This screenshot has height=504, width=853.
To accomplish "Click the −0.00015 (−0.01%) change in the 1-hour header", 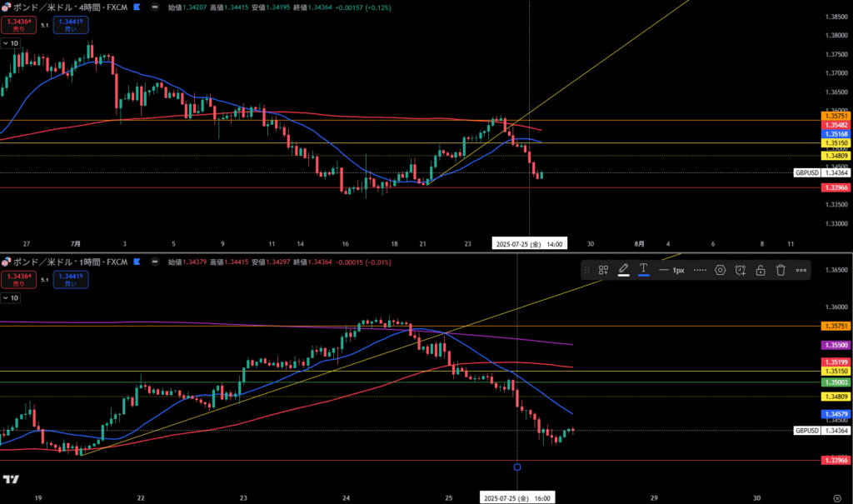I will pyautogui.click(x=365, y=262).
